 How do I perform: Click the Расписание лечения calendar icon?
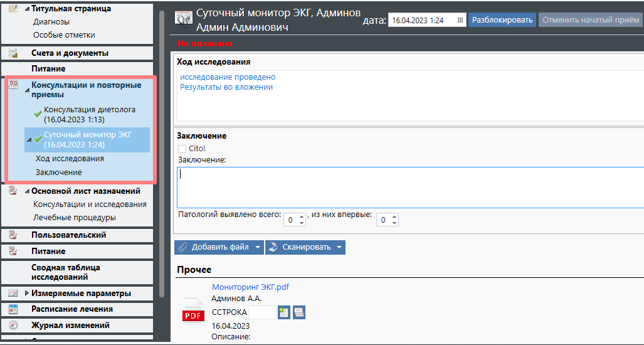coord(13,309)
